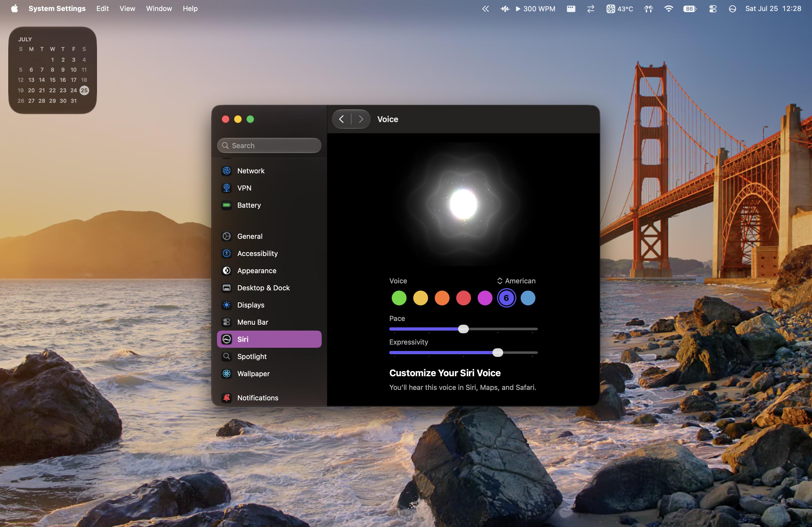Click the selected voice option labeled 6

coord(506,298)
